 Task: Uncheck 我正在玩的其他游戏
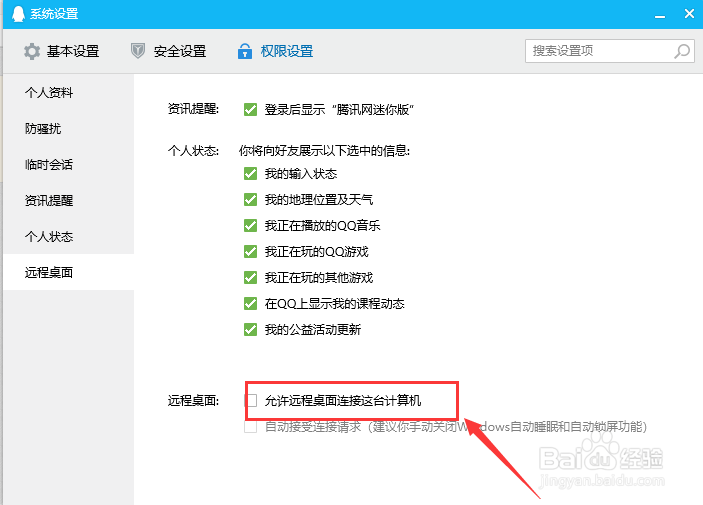250,278
